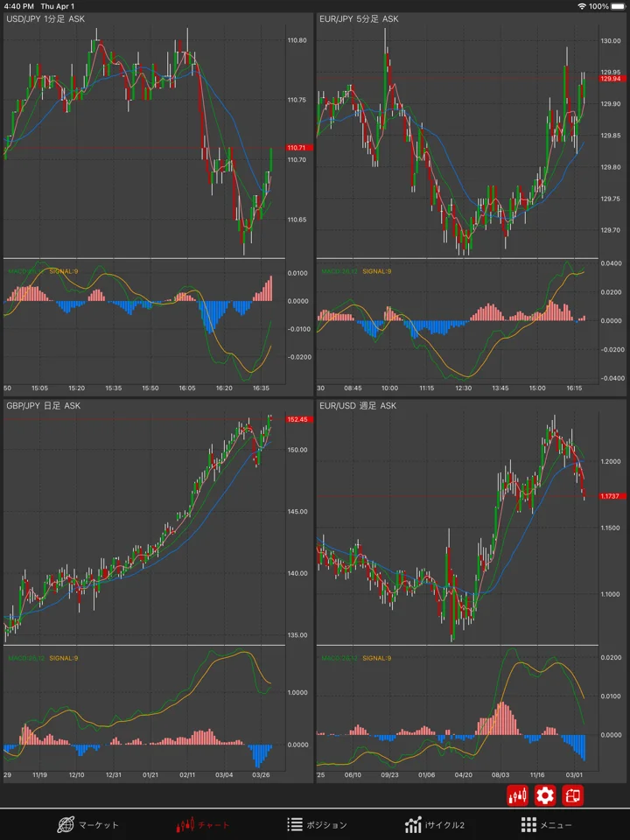Tap the battery indicator in status bar
630x840 pixels.
tap(619, 6)
